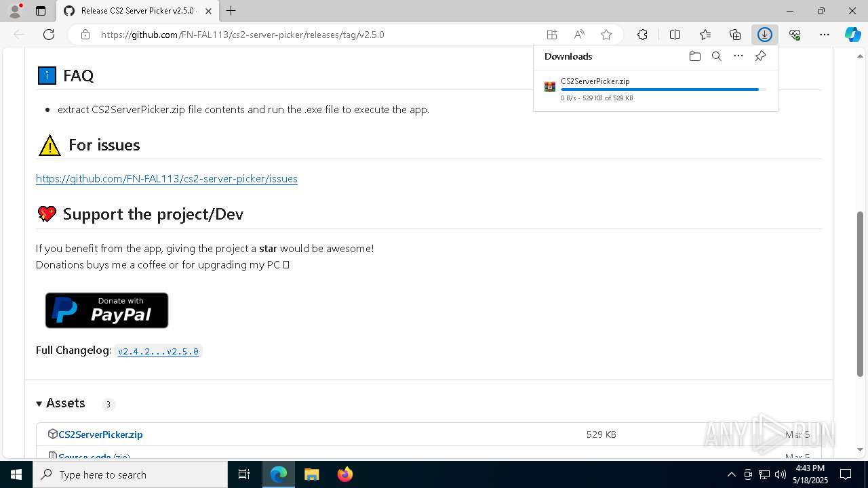The width and height of the screenshot is (868, 488).
Task: Open Browser essentials heart icon
Action: [x=795, y=35]
